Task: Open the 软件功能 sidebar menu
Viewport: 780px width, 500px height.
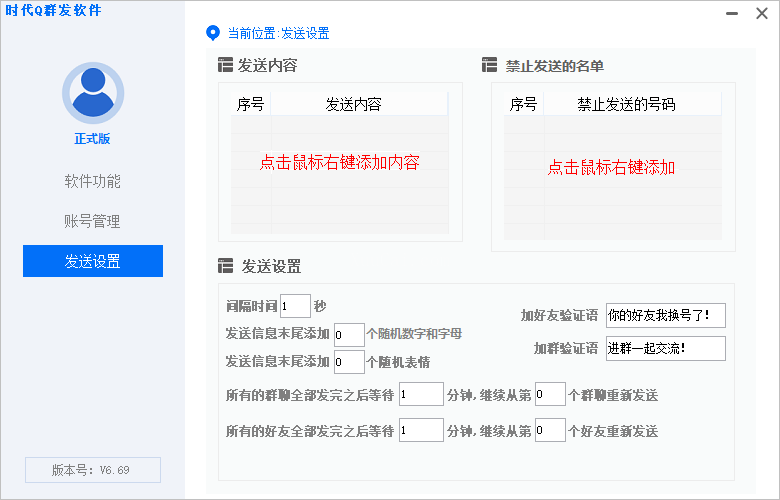Action: click(92, 181)
